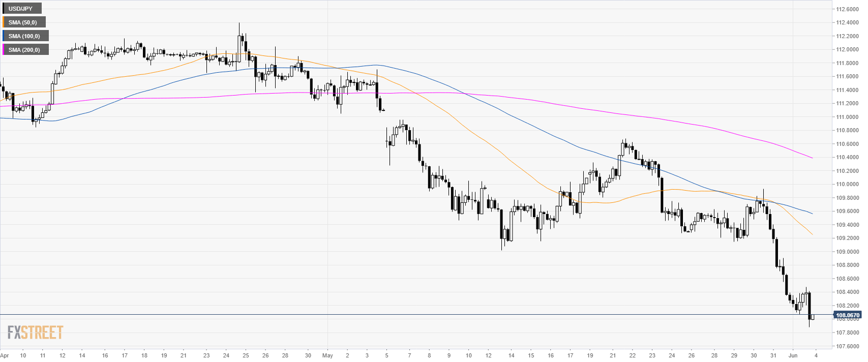
Task: Click the orange SMA 50 color marker
Action: (x=3, y=22)
